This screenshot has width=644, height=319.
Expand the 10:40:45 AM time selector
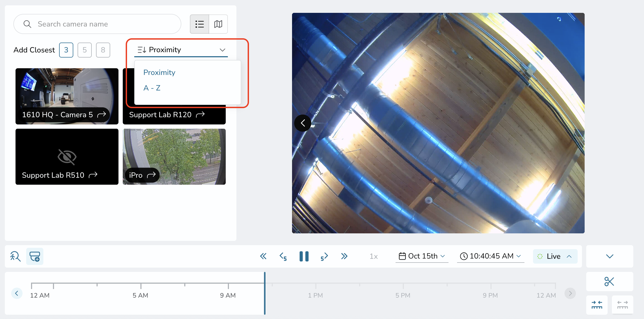(x=490, y=256)
